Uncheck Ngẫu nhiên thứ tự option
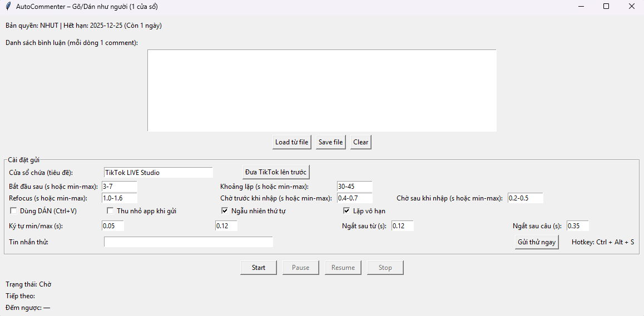The width and height of the screenshot is (644, 316). (225, 211)
